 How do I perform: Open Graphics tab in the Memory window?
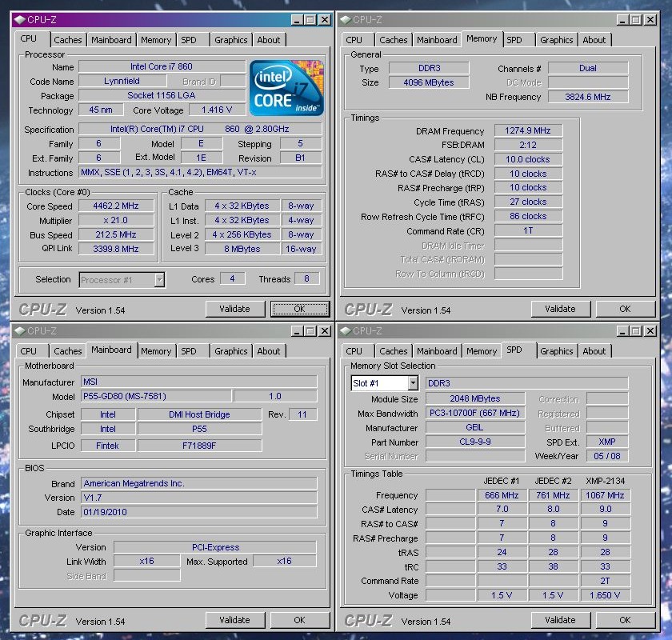pos(557,40)
